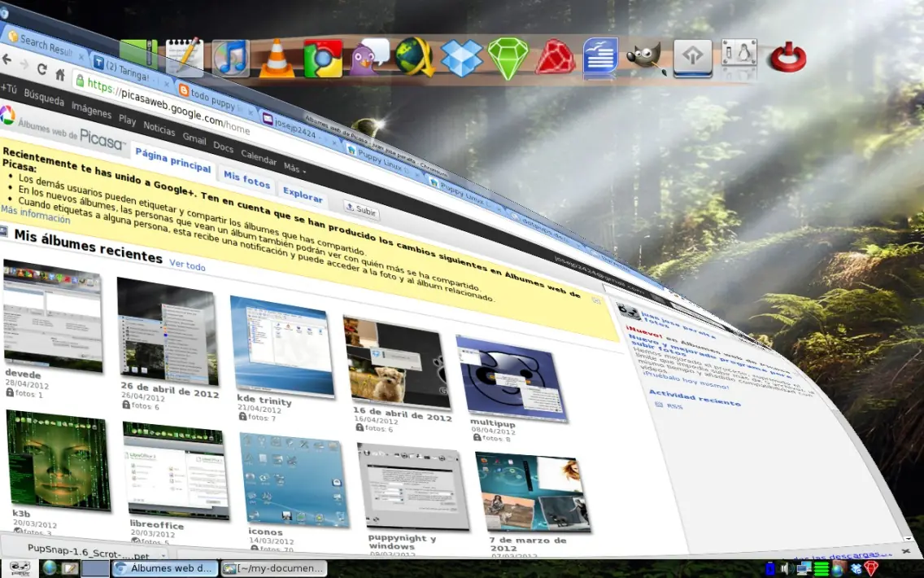The width and height of the screenshot is (924, 578).
Task: Close the downloads bar with the X
Action: (906, 551)
